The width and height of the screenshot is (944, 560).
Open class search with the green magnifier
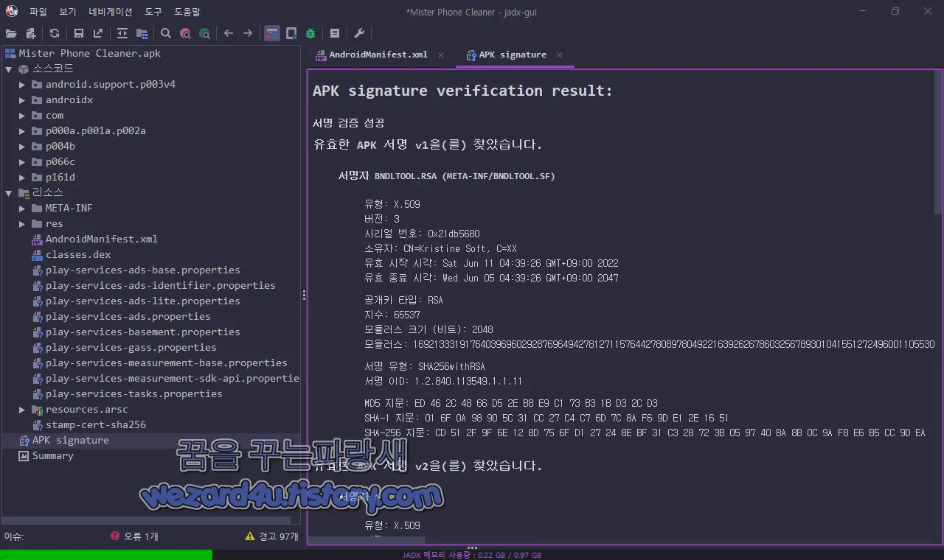click(x=204, y=32)
